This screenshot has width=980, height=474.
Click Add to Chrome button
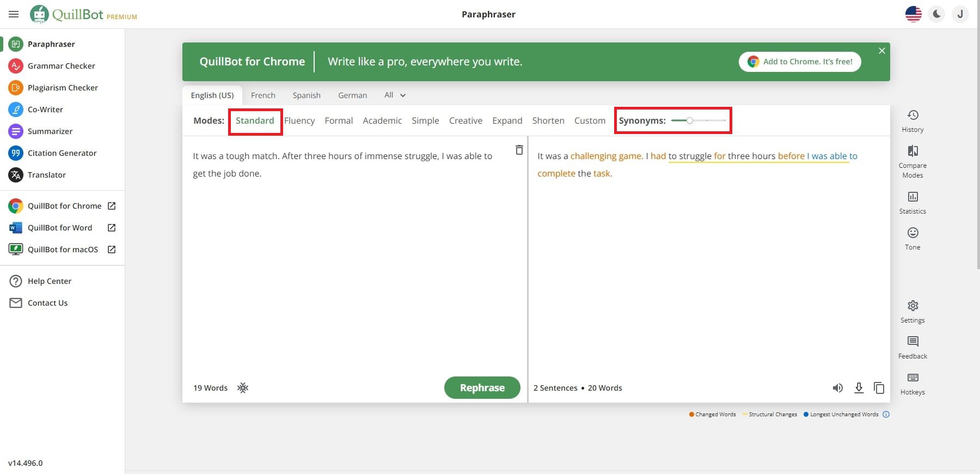click(x=800, y=62)
